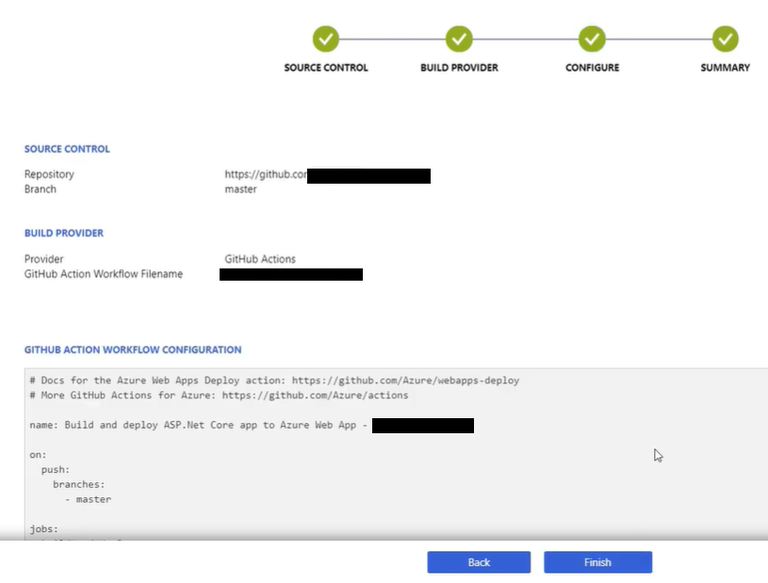768x583 pixels.
Task: Select the SOURCE CONTROL step label
Action: click(x=326, y=68)
